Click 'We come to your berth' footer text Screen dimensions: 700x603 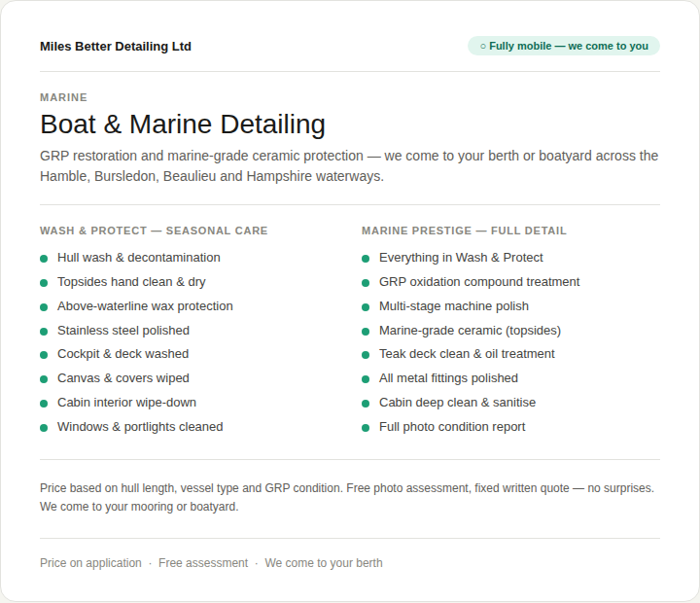pos(324,563)
